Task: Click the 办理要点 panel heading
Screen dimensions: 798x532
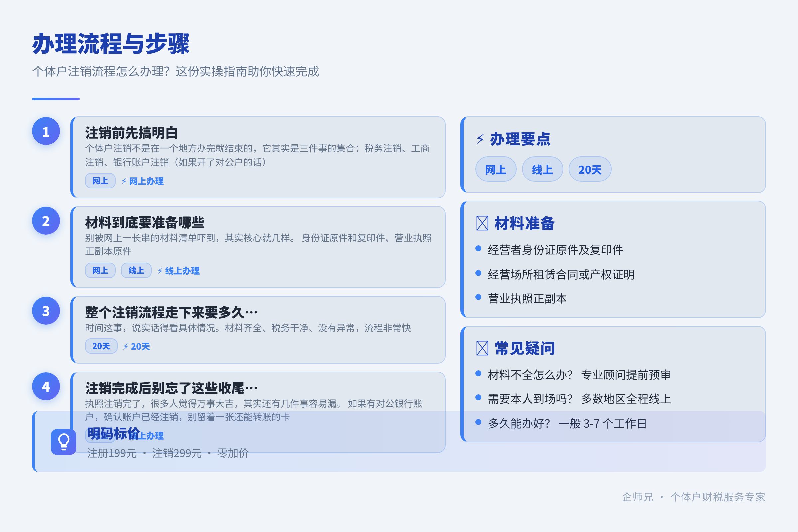Action: (520, 139)
